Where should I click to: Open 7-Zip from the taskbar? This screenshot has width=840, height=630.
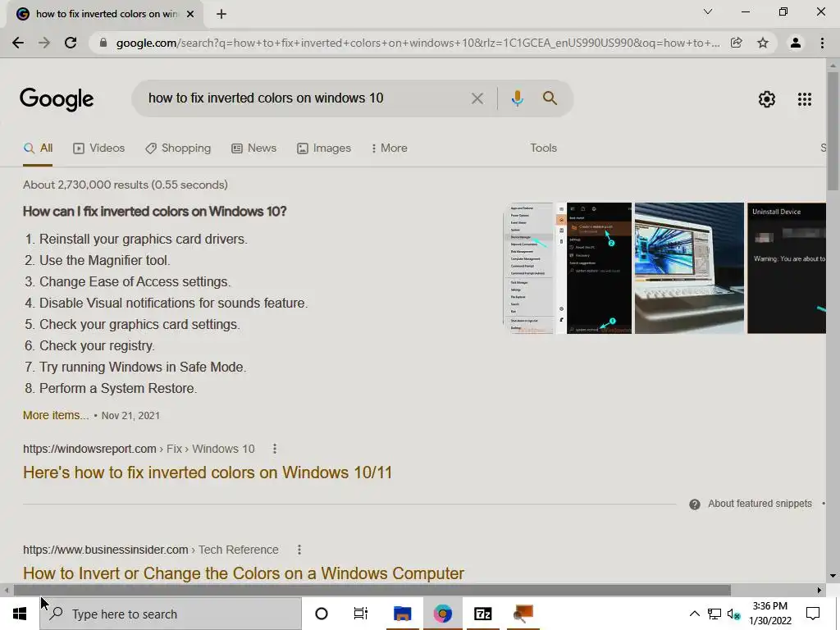pyautogui.click(x=482, y=614)
